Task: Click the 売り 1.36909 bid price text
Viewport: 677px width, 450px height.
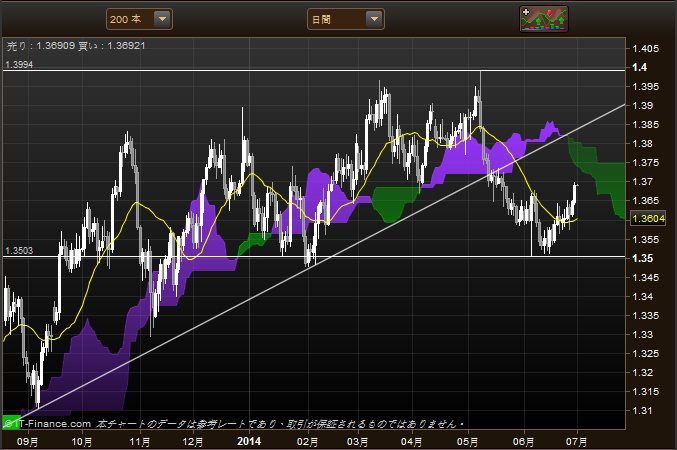Action: pyautogui.click(x=41, y=46)
